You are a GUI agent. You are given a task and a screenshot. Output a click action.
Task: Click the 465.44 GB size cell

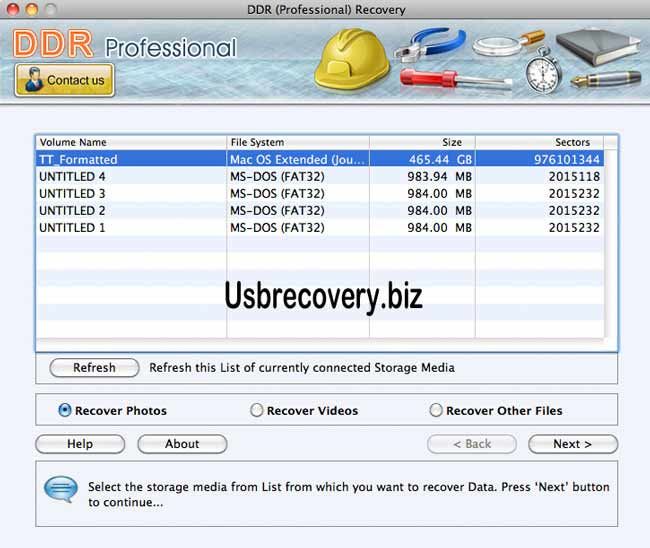(x=422, y=159)
